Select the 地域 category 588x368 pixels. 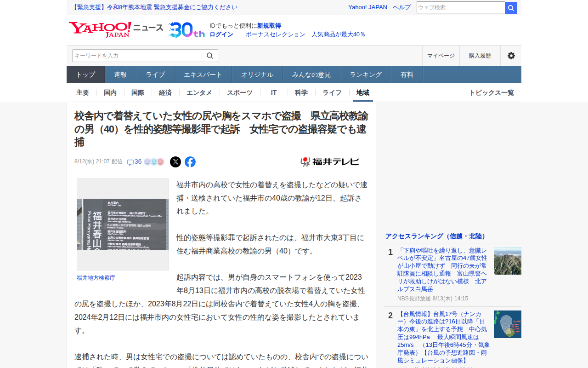click(363, 92)
